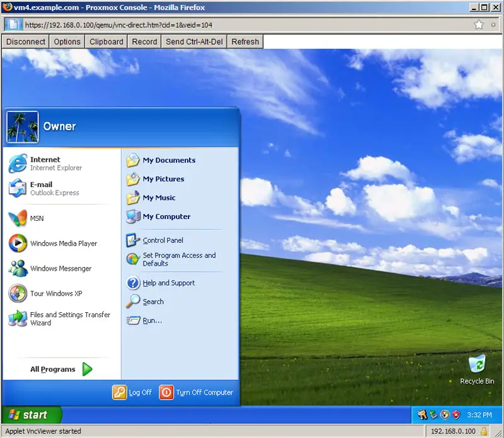Viewport: 504px width, 438px height.
Task: Open My Documents folder icon
Action: pyautogui.click(x=133, y=160)
